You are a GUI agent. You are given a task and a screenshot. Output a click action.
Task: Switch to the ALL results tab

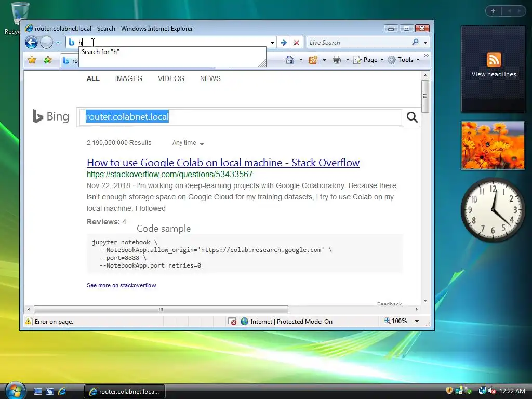coord(93,79)
